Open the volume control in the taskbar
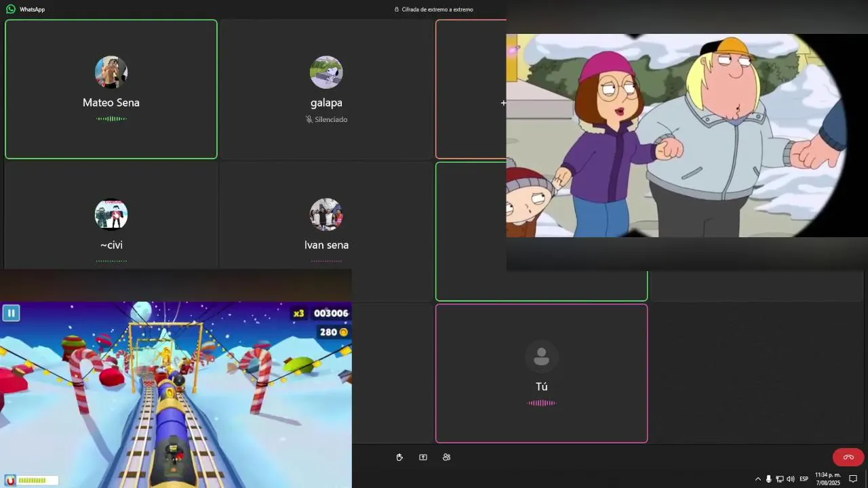Screen dimensions: 868x488 [791, 479]
